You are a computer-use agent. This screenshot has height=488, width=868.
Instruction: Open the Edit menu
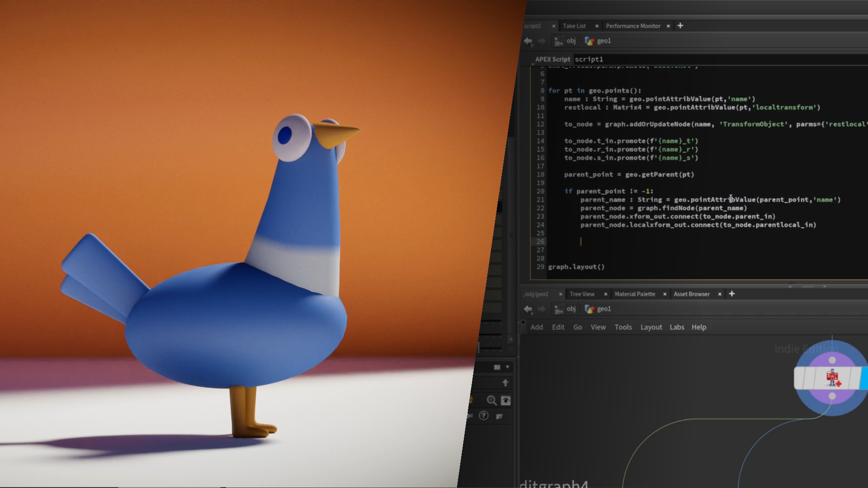pyautogui.click(x=558, y=327)
